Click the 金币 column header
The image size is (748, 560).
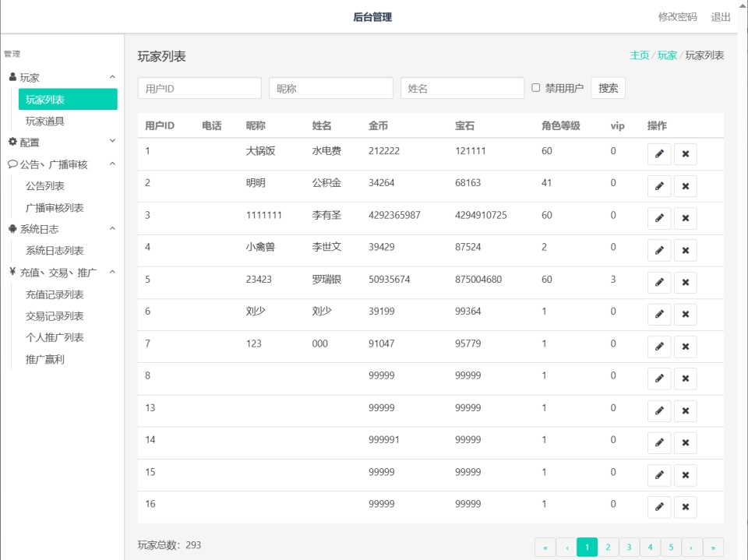379,126
